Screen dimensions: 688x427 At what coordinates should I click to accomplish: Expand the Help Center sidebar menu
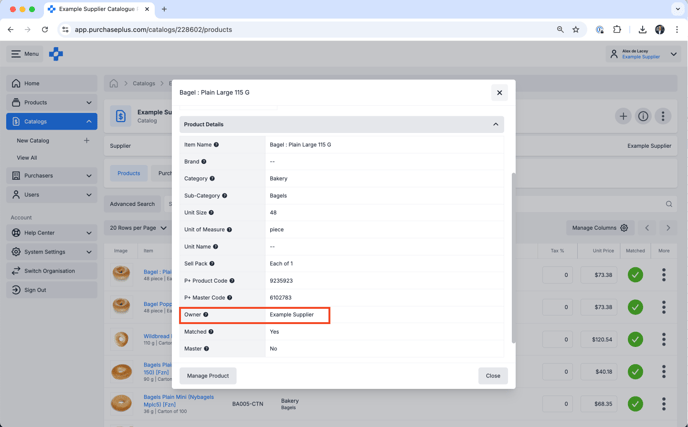tap(52, 233)
